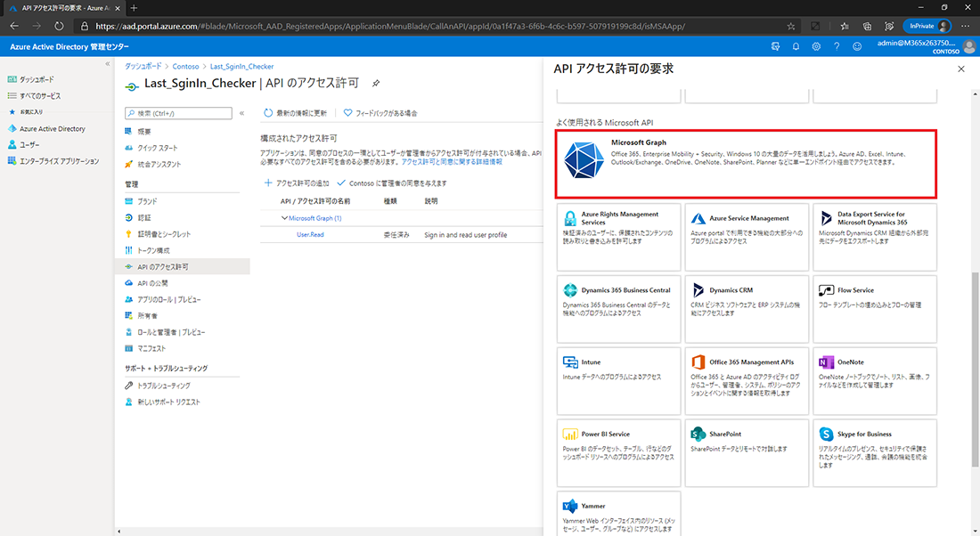
Task: Close the API アクセス許可の要求 panel
Action: 961,69
